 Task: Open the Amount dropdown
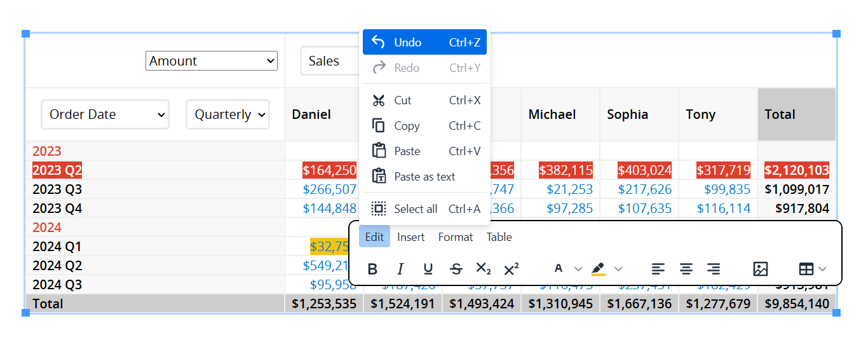click(211, 61)
